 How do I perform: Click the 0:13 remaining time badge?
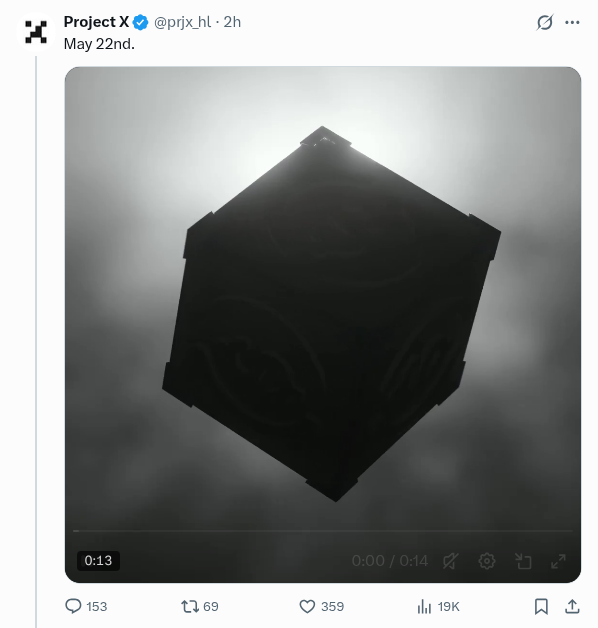pos(98,560)
